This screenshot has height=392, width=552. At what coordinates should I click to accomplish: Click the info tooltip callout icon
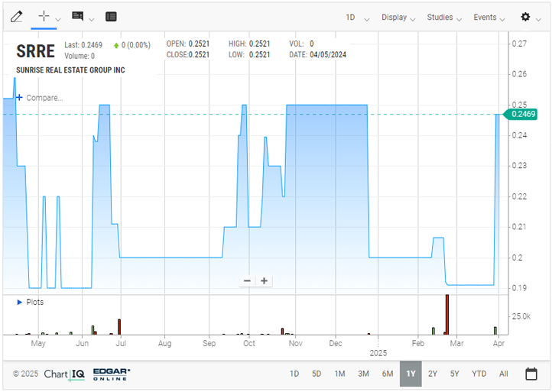click(x=77, y=16)
